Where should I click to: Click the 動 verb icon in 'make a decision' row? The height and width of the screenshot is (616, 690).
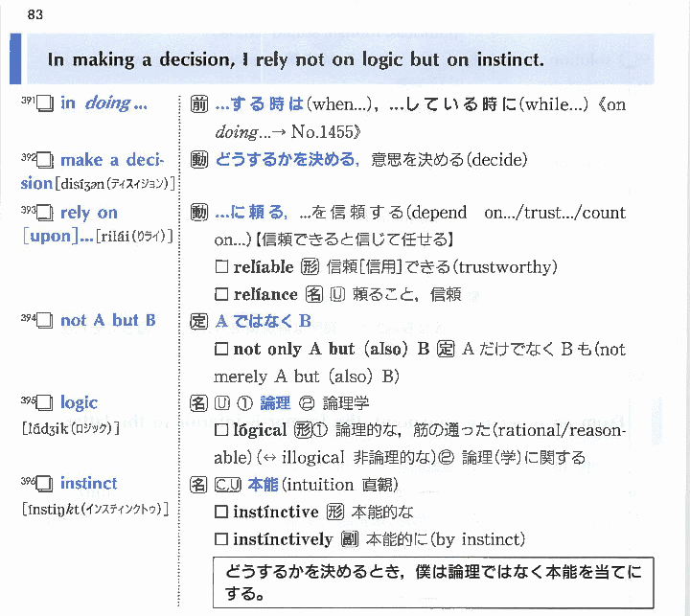click(199, 160)
